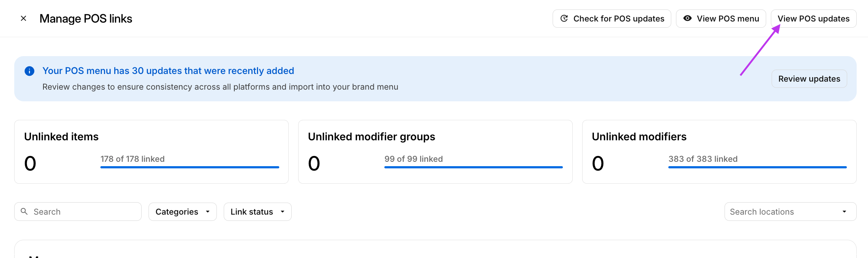Click the blue info icon in banner
The width and height of the screenshot is (868, 258).
(x=29, y=71)
